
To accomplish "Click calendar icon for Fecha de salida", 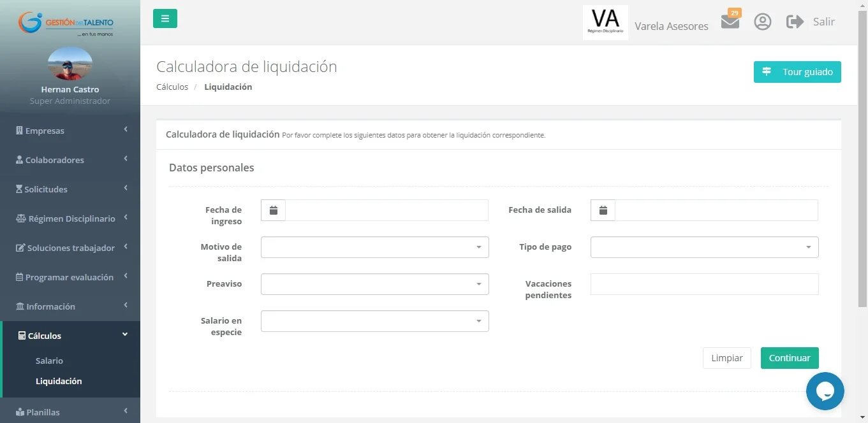I will (603, 210).
